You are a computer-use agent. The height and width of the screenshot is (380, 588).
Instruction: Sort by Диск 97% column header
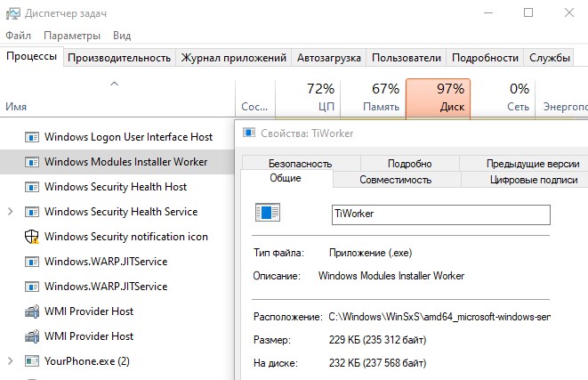click(x=438, y=98)
